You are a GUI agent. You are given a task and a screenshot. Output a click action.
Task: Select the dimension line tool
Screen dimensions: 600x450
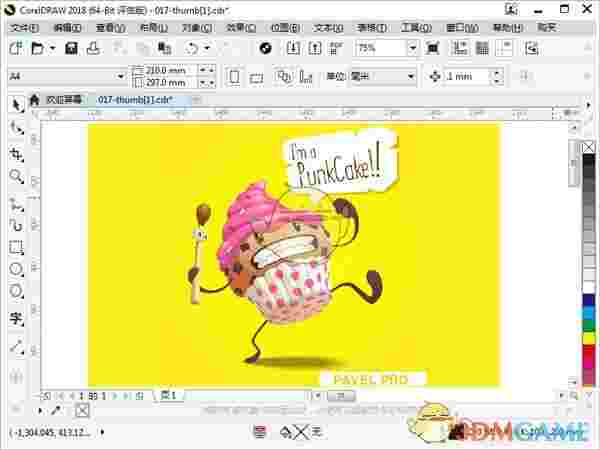click(16, 347)
